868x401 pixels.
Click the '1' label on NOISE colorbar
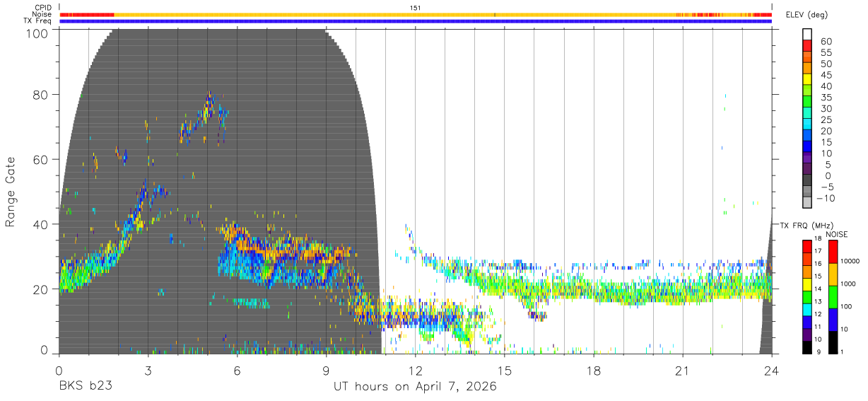pos(842,351)
